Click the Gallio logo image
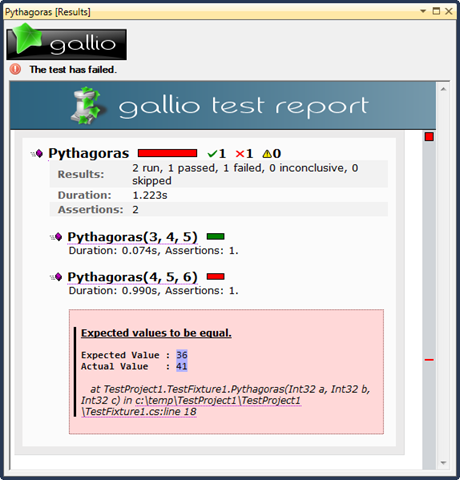 tap(66, 43)
